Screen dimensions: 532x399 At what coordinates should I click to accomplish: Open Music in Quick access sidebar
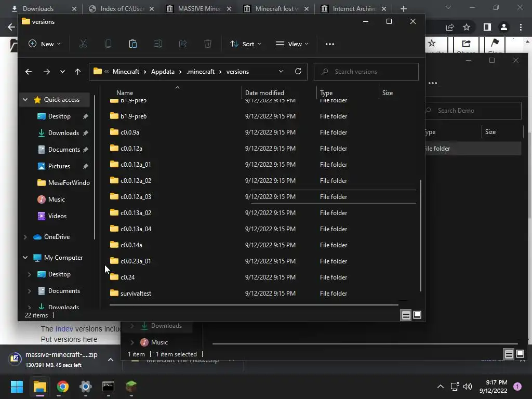[x=51, y=199]
